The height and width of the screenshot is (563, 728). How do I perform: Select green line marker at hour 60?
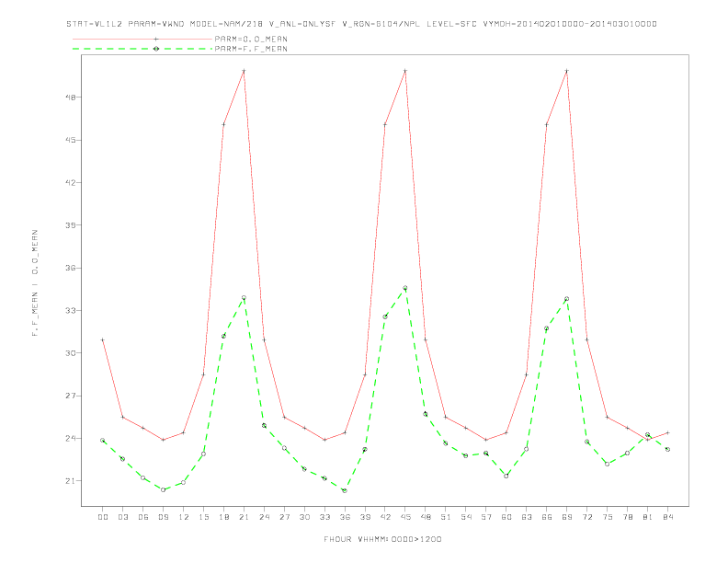click(506, 476)
